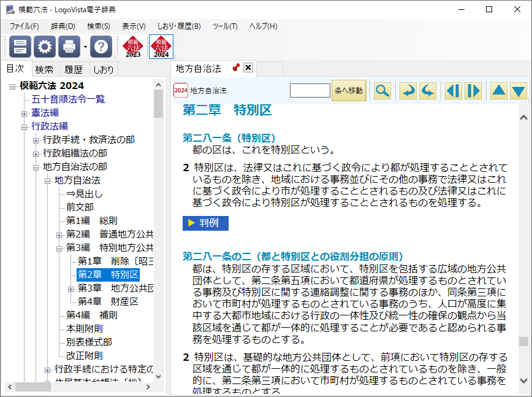Collapse 地方自治法の部 node
532x397 pixels.
pyautogui.click(x=36, y=168)
